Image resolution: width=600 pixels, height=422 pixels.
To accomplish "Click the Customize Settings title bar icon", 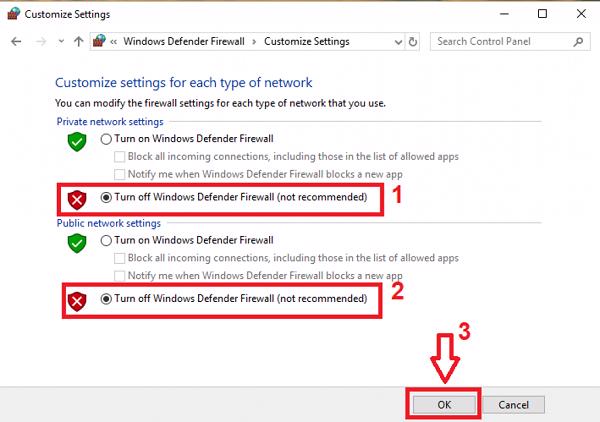I will (12, 14).
